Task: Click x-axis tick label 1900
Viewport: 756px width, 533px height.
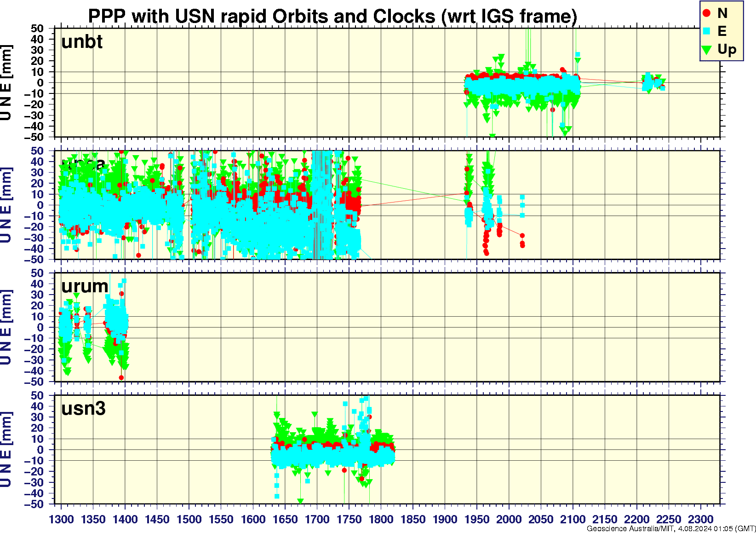Action: pyautogui.click(x=445, y=519)
